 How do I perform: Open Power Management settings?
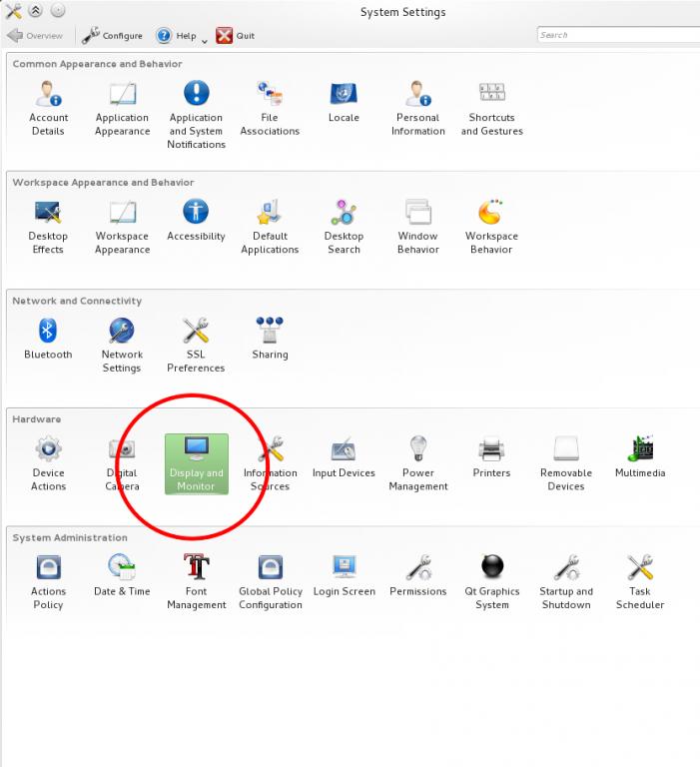417,461
